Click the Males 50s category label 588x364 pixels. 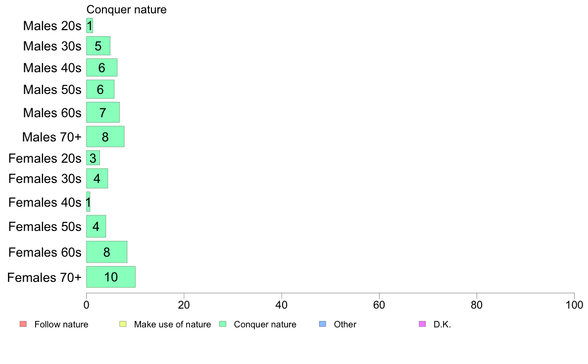[52, 90]
